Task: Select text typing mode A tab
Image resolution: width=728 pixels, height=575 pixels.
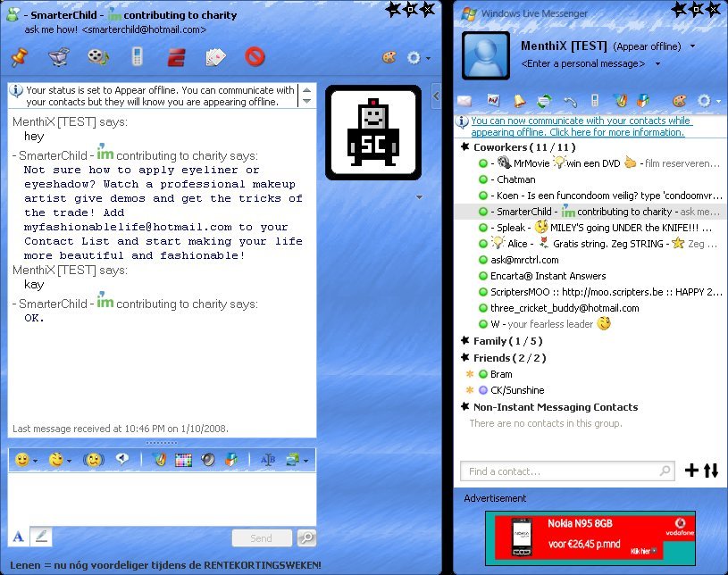Action: coord(18,537)
